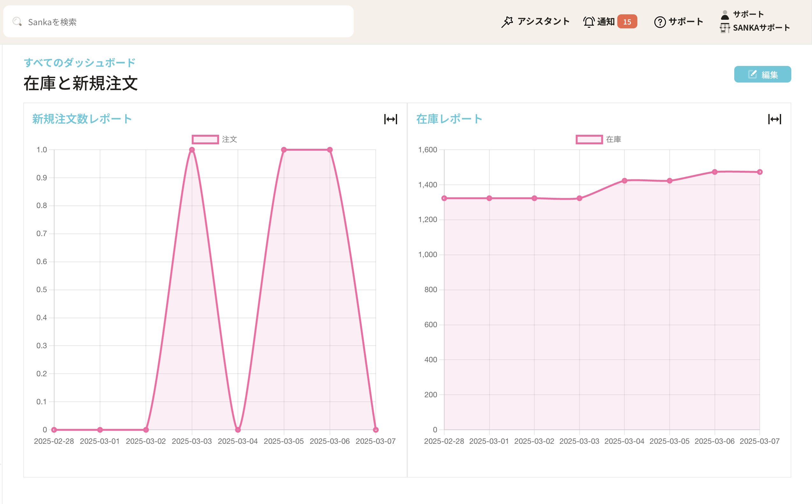Viewport: 812px width, 504px height.
Task: Open the notifications bell icon
Action: (589, 22)
